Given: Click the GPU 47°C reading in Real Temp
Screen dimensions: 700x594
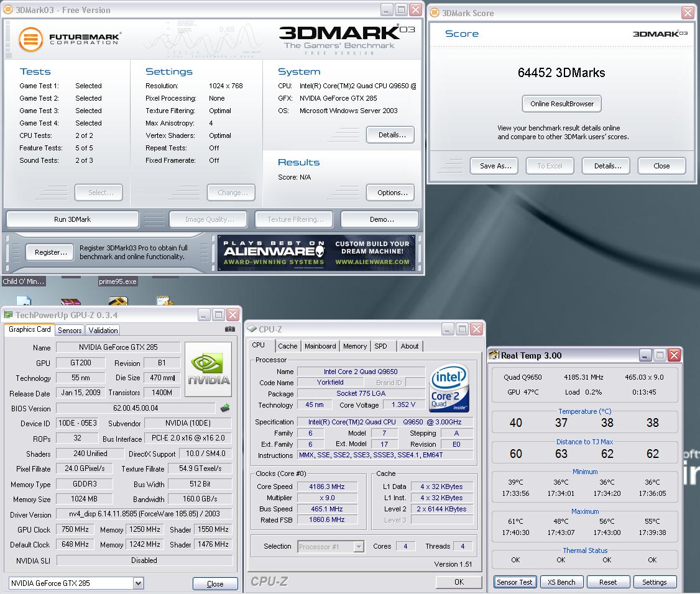Looking at the screenshot, I should click(523, 392).
